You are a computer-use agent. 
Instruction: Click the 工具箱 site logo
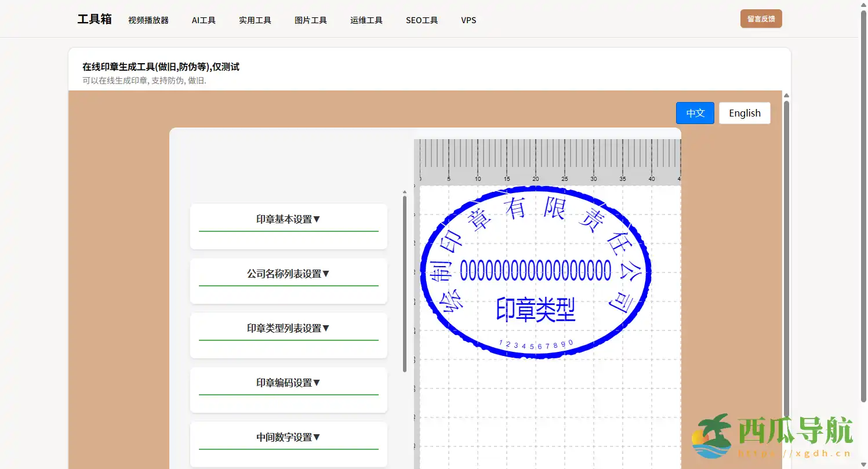(95, 19)
